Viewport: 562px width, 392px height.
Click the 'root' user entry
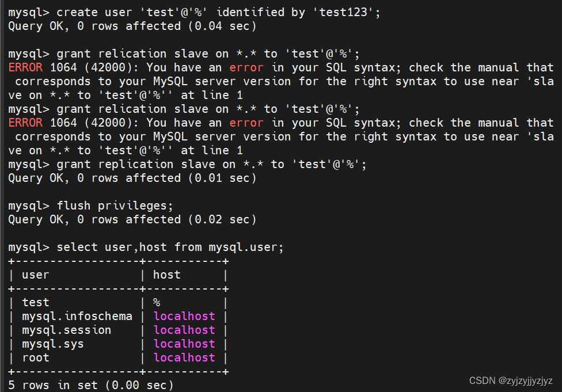tap(36, 357)
